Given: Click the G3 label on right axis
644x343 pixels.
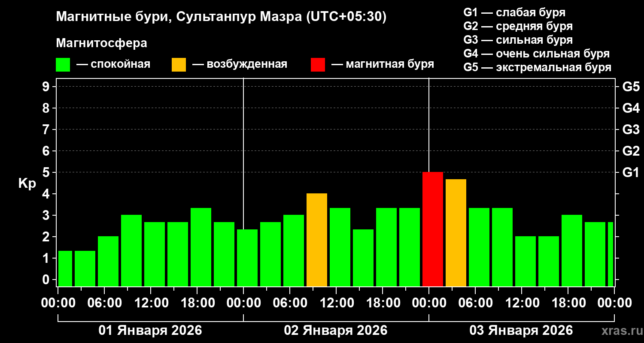Looking at the screenshot, I should (631, 129).
